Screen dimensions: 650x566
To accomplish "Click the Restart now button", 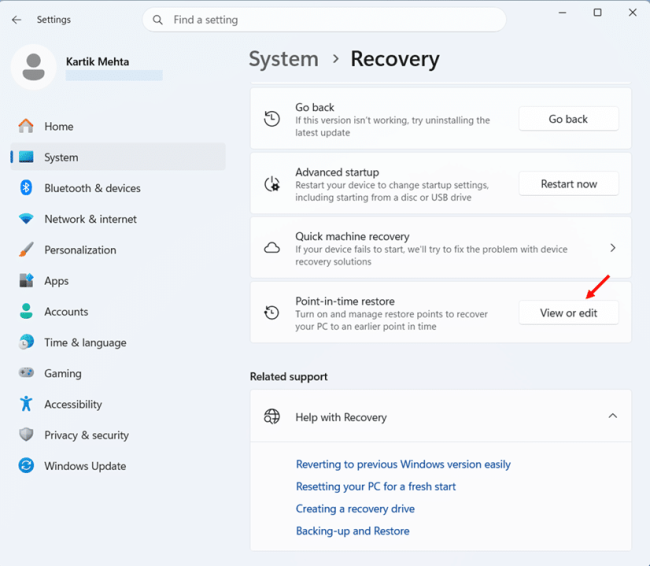I will [568, 184].
